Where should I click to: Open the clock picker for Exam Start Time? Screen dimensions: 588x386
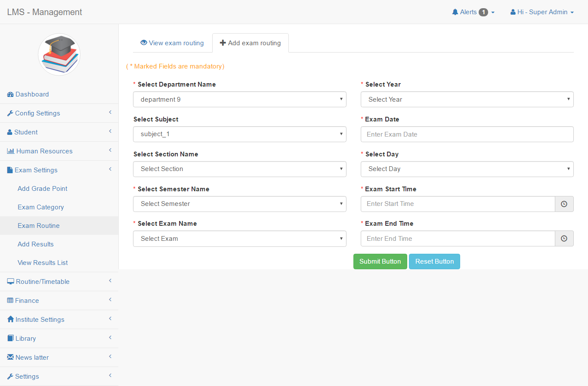564,204
